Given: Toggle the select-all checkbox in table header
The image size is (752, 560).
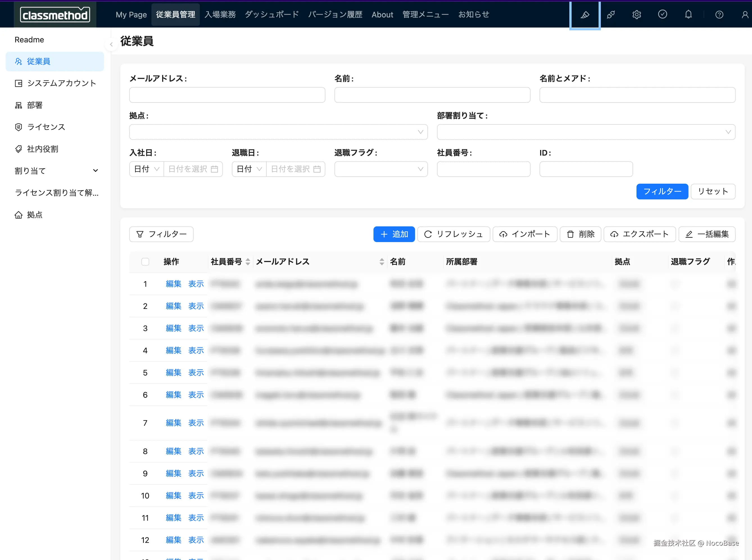Looking at the screenshot, I should 145,262.
